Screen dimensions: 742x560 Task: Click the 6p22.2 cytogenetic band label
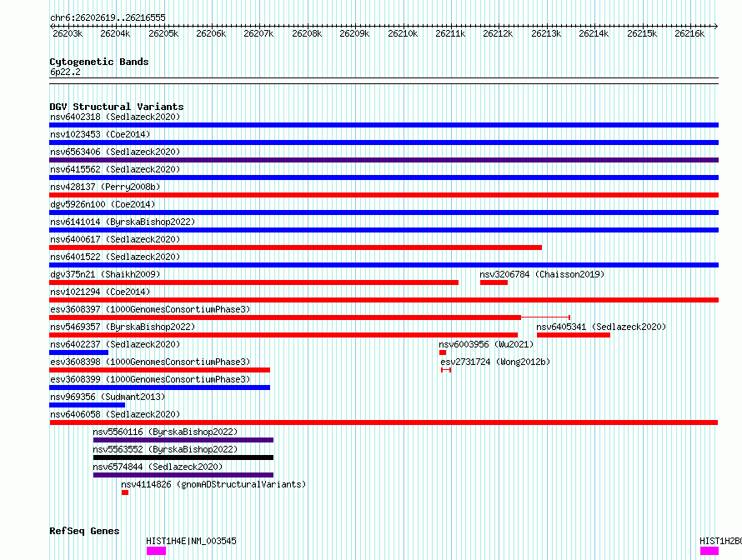tap(65, 72)
